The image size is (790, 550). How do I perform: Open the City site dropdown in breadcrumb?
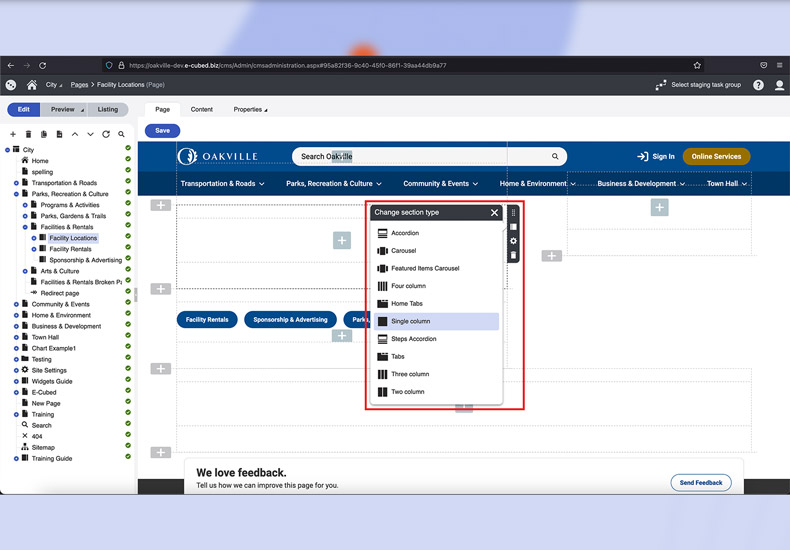pos(54,85)
